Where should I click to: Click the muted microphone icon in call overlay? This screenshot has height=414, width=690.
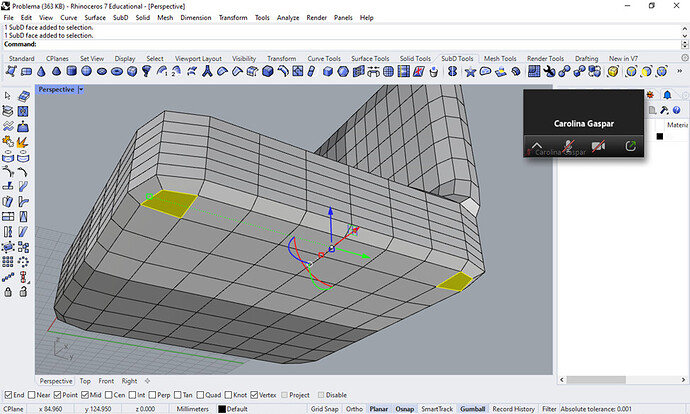[567, 146]
